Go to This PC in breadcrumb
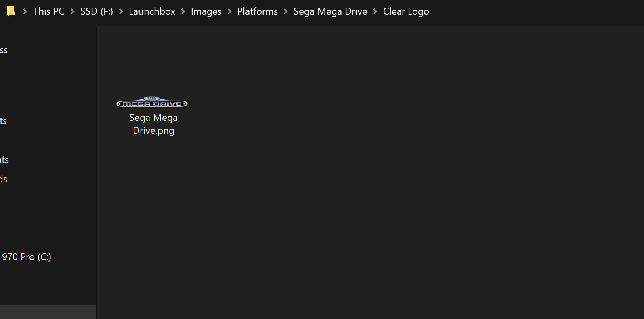Screen dimensions: 644x319 click(x=49, y=11)
